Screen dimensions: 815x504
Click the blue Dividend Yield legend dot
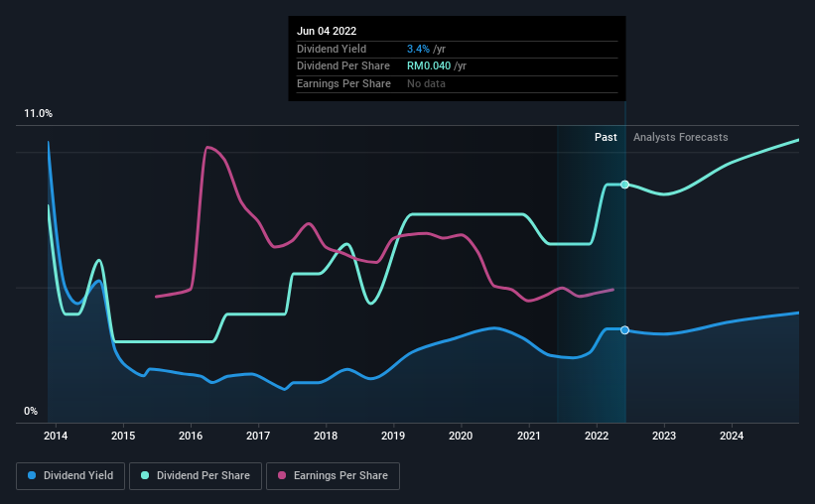[32, 475]
